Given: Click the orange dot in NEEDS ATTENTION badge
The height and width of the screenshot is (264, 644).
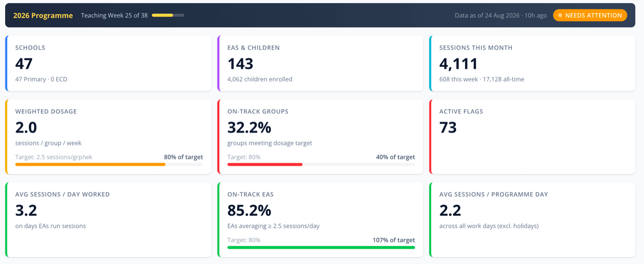Looking at the screenshot, I should [560, 15].
